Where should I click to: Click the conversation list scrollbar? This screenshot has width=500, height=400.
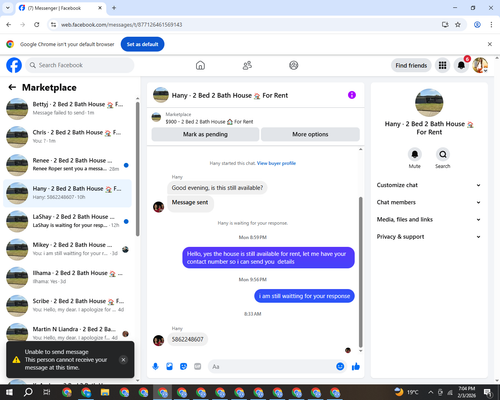pyautogui.click(x=137, y=169)
